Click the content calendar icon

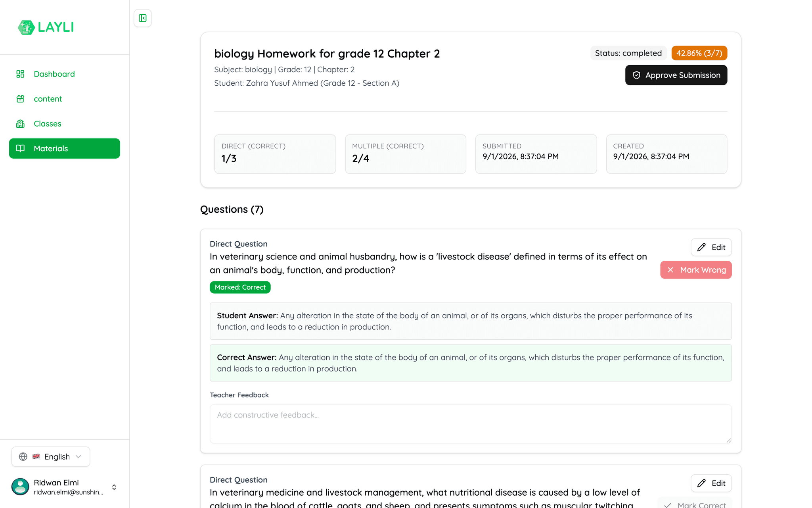[x=20, y=99]
